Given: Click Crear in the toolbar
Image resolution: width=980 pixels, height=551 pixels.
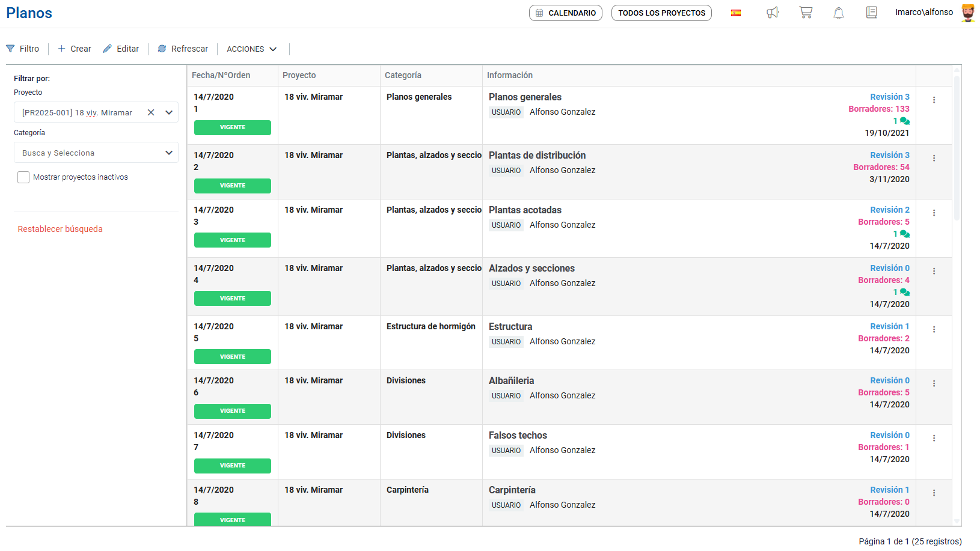Looking at the screenshot, I should 75,49.
